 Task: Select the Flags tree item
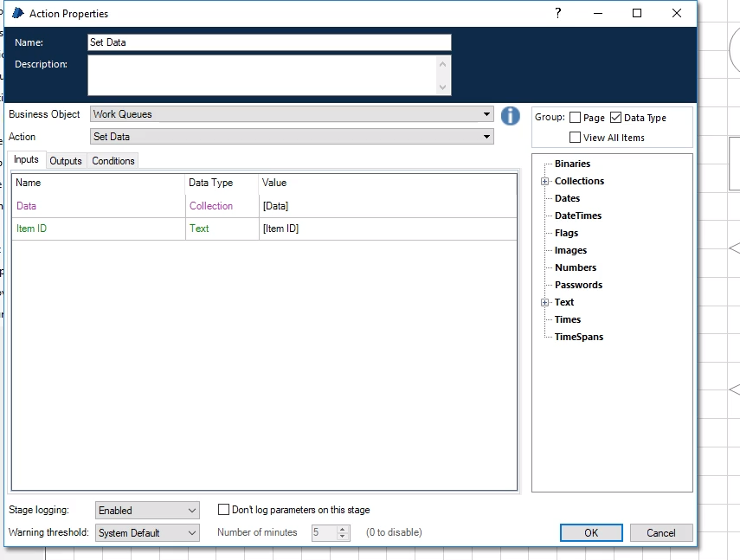[566, 233]
